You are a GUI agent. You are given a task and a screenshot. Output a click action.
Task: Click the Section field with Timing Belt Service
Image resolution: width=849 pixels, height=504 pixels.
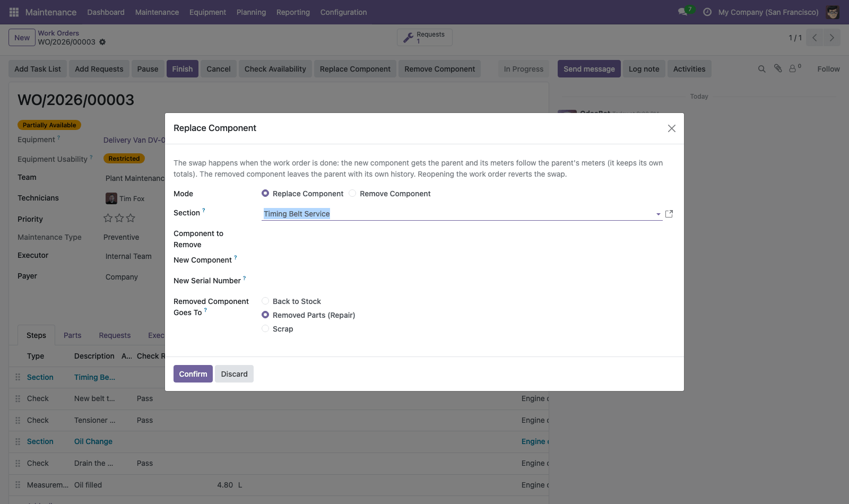pos(462,214)
